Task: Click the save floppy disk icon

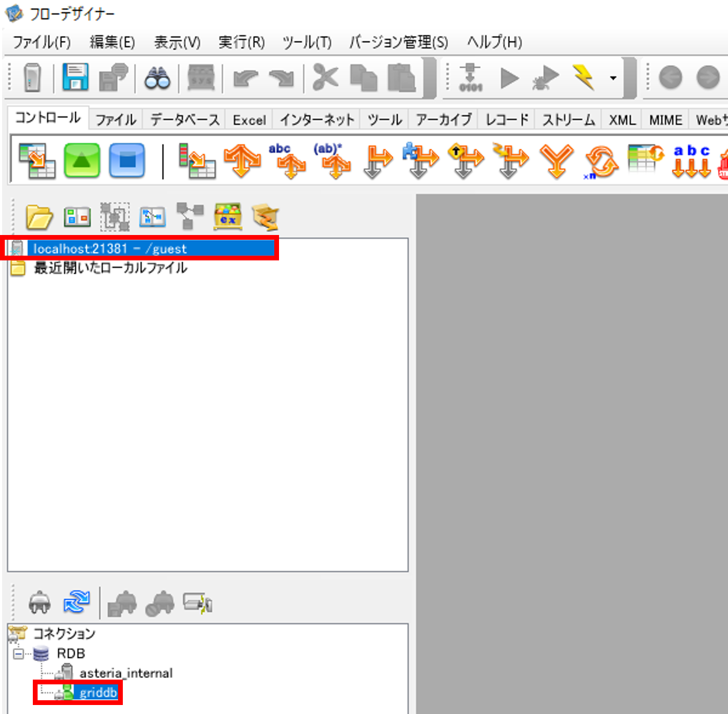Action: [x=75, y=77]
